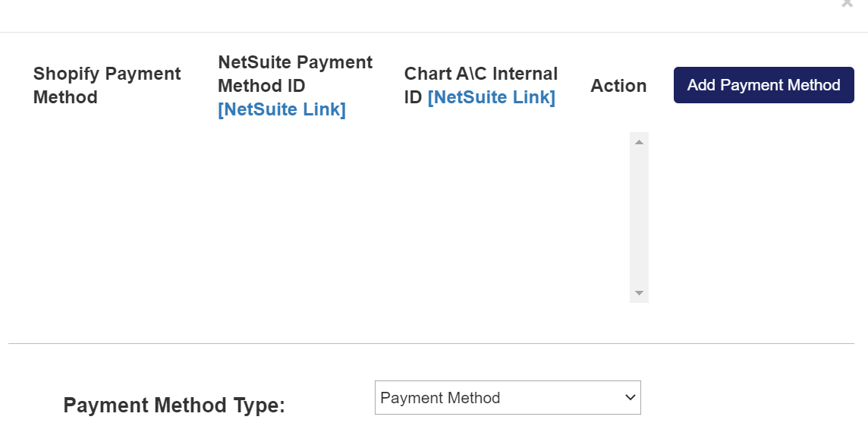The image size is (868, 445).
Task: Open the Payment Method Type dropdown
Action: [x=507, y=398]
